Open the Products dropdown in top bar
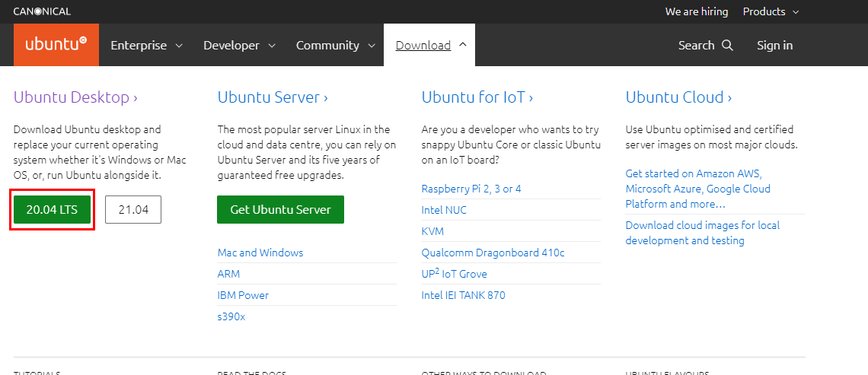The height and width of the screenshot is (375, 868). 771,11
